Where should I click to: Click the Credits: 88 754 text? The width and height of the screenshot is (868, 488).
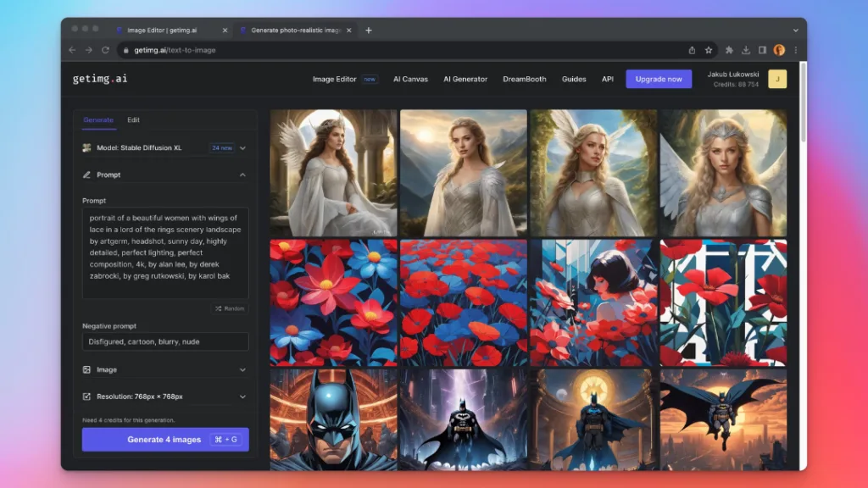pos(737,85)
